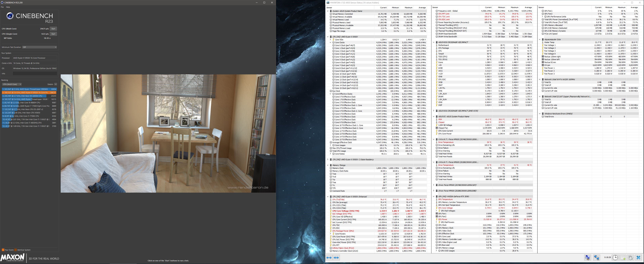Select the Total CPU Usage sensor row
This screenshot has width=644, height=264.
(378, 151)
